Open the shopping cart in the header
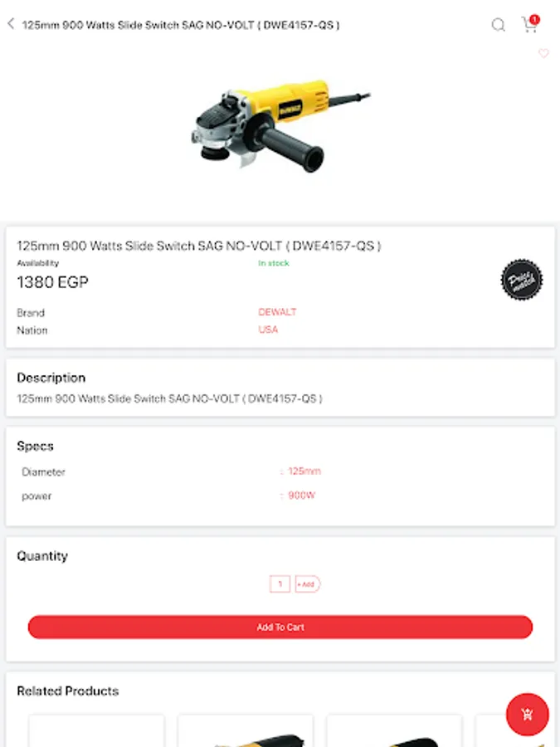This screenshot has height=747, width=560. click(528, 25)
